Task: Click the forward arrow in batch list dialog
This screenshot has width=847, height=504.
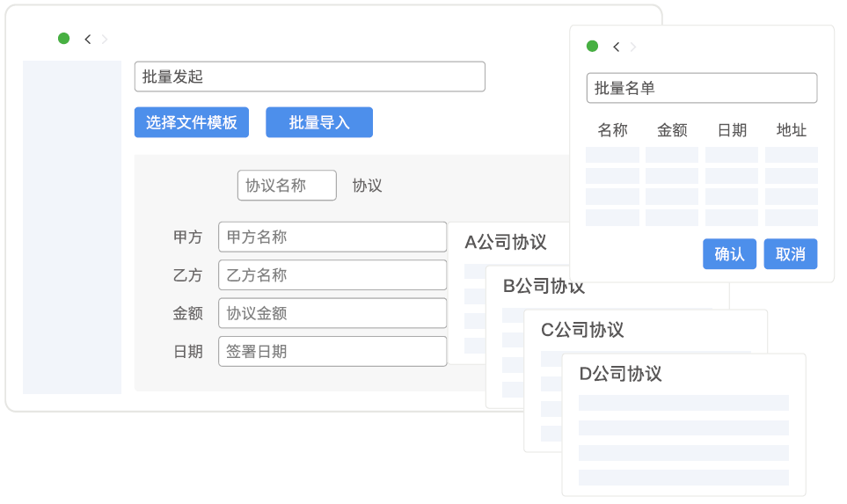Action: [x=633, y=47]
